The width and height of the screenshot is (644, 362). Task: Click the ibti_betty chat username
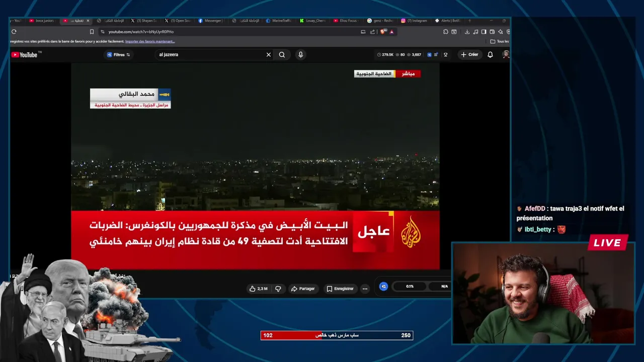538,229
